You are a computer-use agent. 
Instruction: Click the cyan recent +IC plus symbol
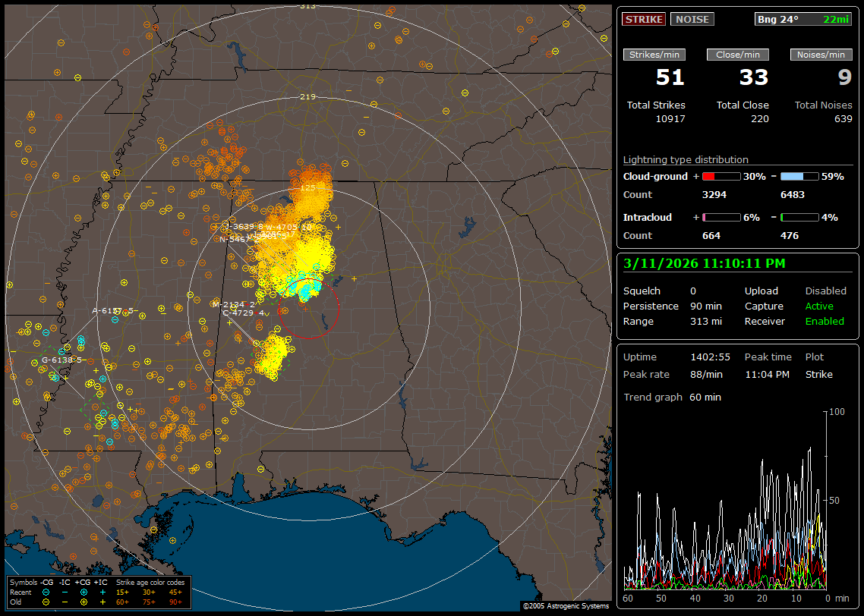102,592
